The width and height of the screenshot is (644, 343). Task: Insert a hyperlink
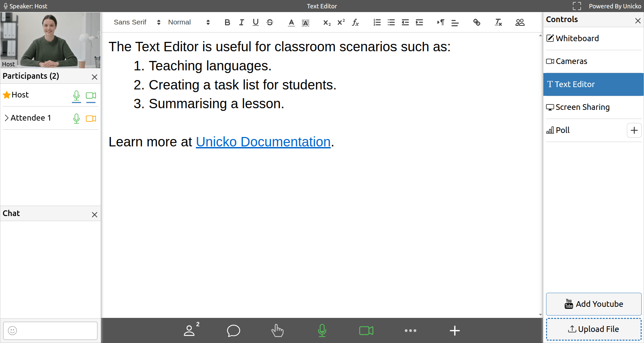[477, 22]
